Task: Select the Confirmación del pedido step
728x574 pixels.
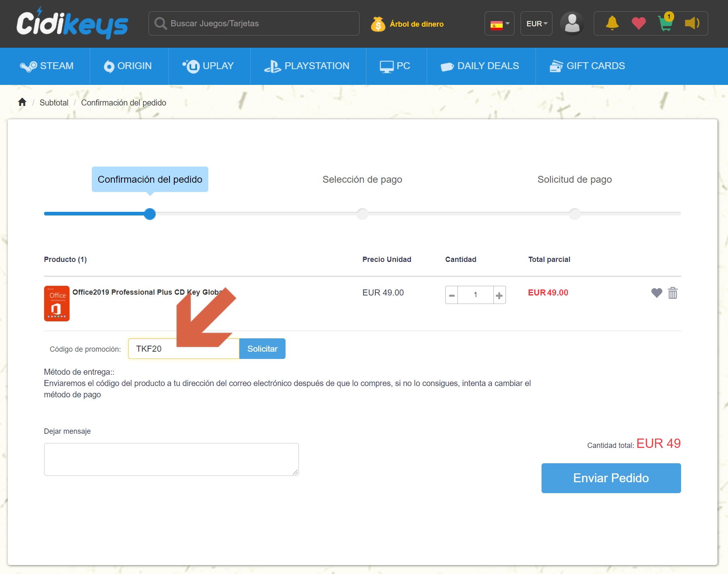Action: 150,179
